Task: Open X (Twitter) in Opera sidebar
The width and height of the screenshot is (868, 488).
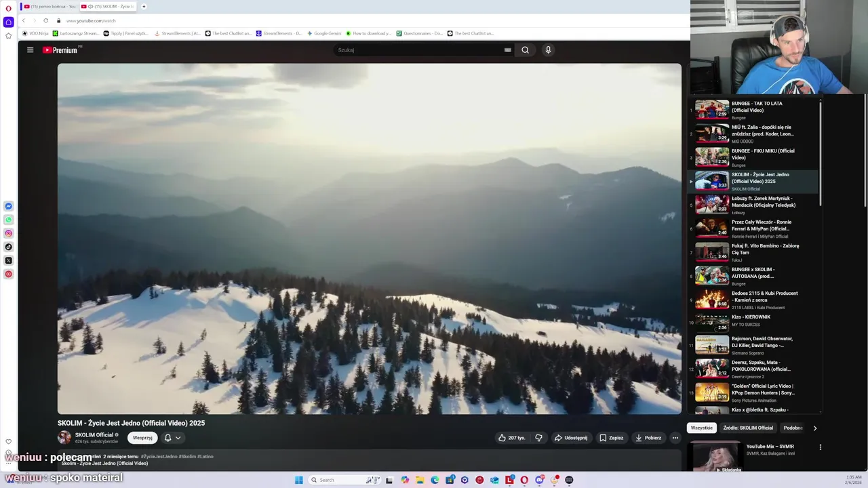Action: (x=9, y=260)
